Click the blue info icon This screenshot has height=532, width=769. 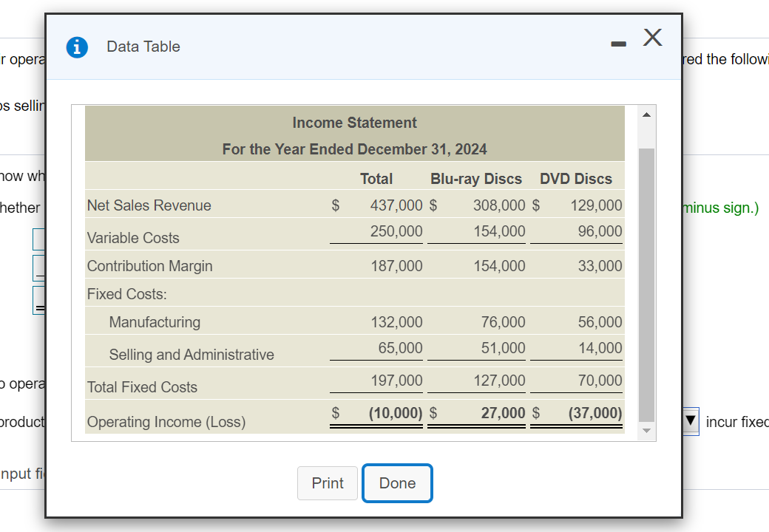pyautogui.click(x=75, y=47)
